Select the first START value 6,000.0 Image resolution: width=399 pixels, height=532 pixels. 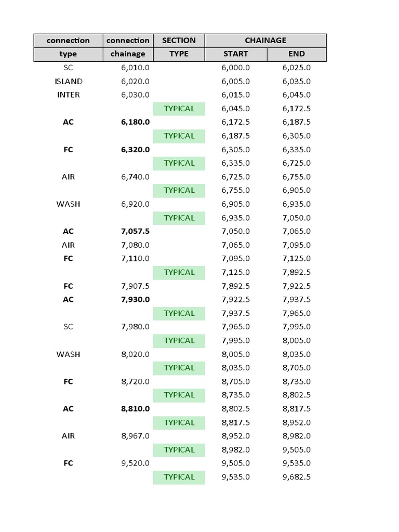tap(235, 68)
